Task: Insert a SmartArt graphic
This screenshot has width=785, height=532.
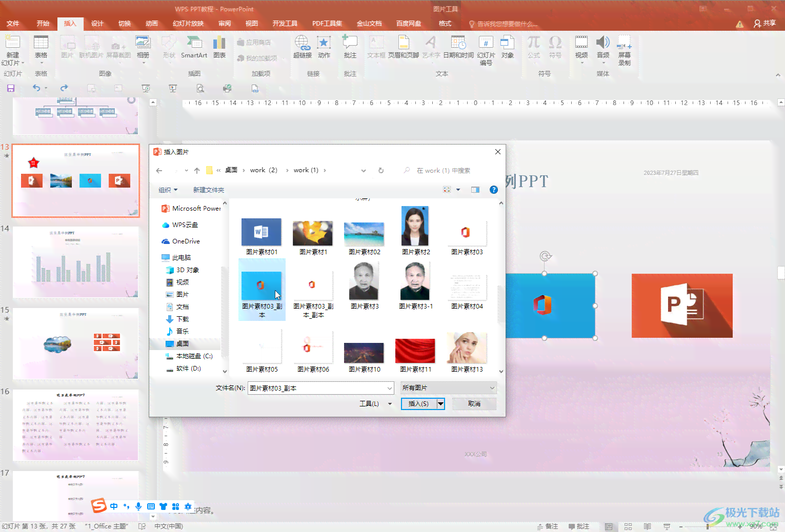Action: [194, 47]
